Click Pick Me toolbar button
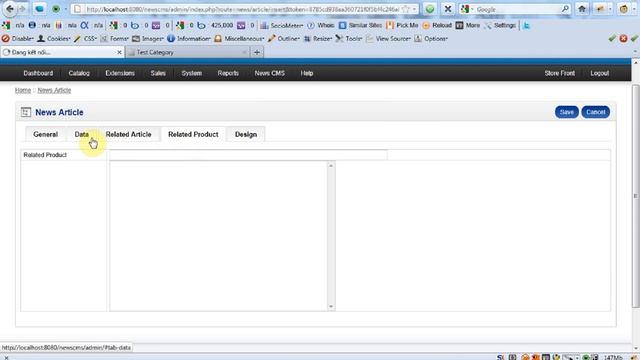Image resolution: width=640 pixels, height=360 pixels. click(402, 25)
